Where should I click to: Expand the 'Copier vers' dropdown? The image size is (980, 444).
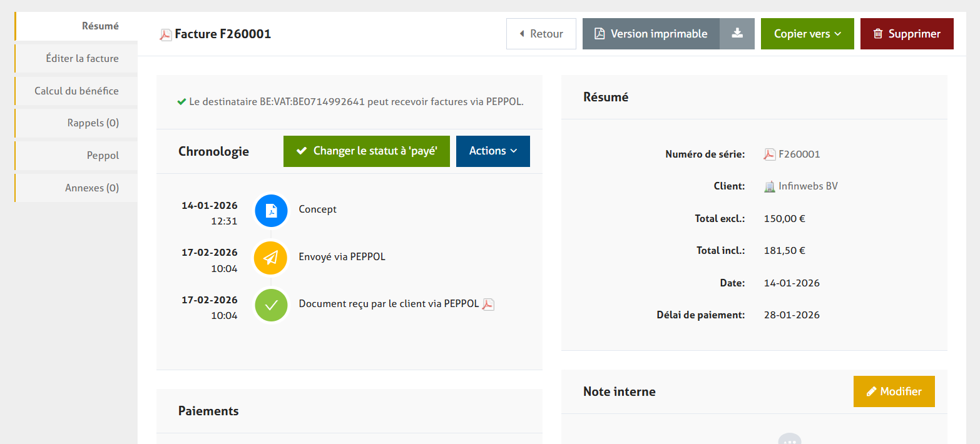(x=807, y=34)
